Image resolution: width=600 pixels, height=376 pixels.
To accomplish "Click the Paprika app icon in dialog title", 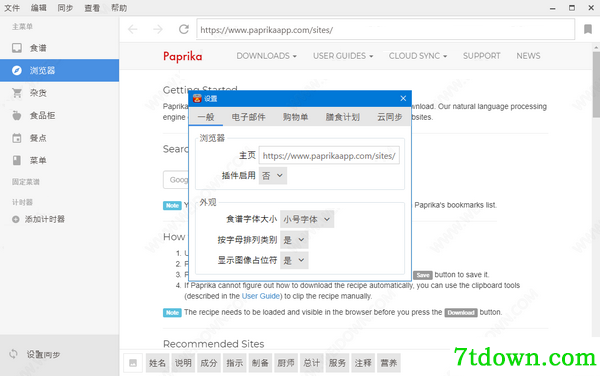I will (x=197, y=99).
